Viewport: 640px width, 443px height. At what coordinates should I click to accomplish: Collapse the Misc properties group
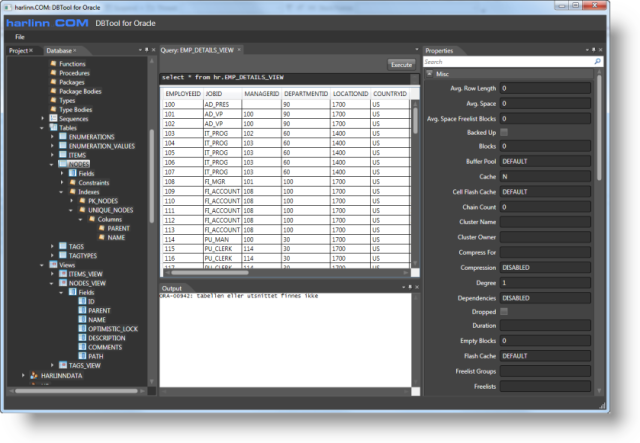coord(429,73)
